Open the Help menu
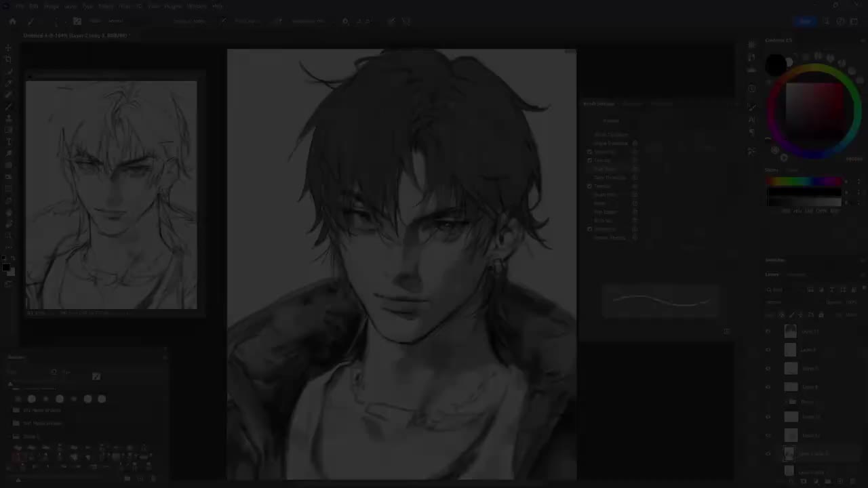This screenshot has width=868, height=488. pyautogui.click(x=217, y=6)
